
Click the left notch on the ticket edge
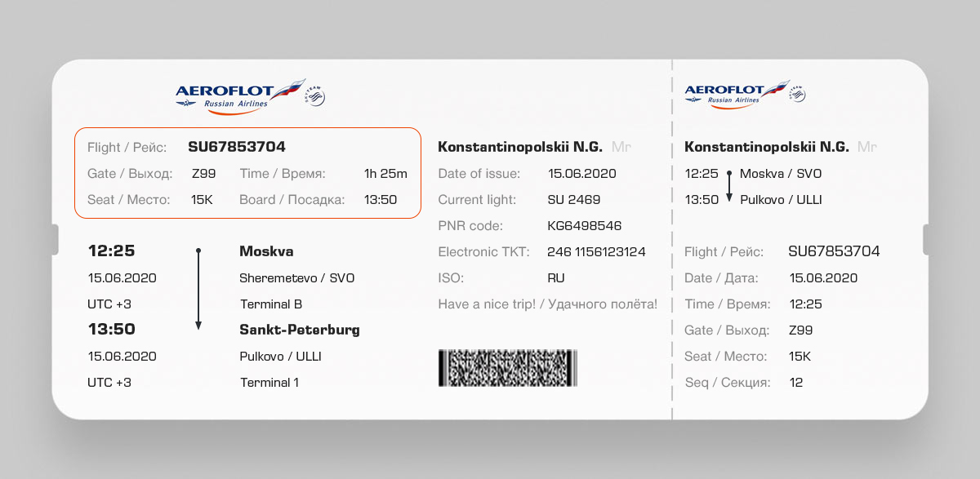click(x=55, y=240)
